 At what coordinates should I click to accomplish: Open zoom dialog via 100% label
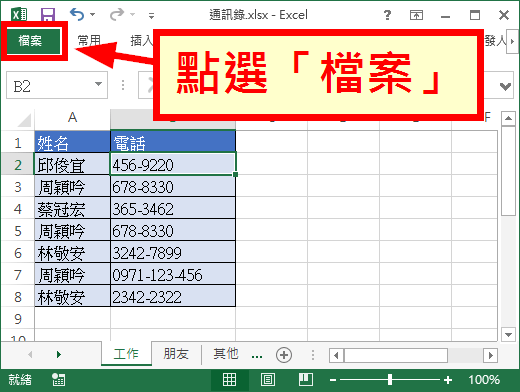click(484, 380)
